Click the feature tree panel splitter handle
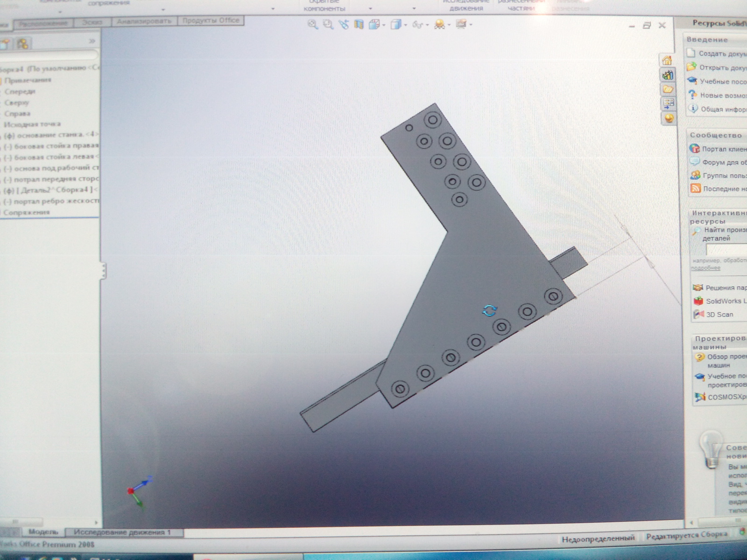Viewport: 747px width, 560px height. click(x=103, y=271)
